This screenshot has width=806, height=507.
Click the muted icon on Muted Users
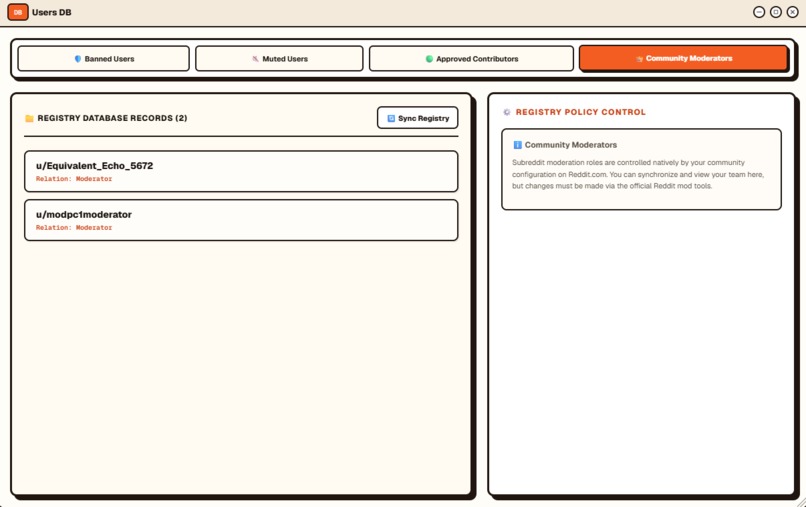(x=255, y=59)
